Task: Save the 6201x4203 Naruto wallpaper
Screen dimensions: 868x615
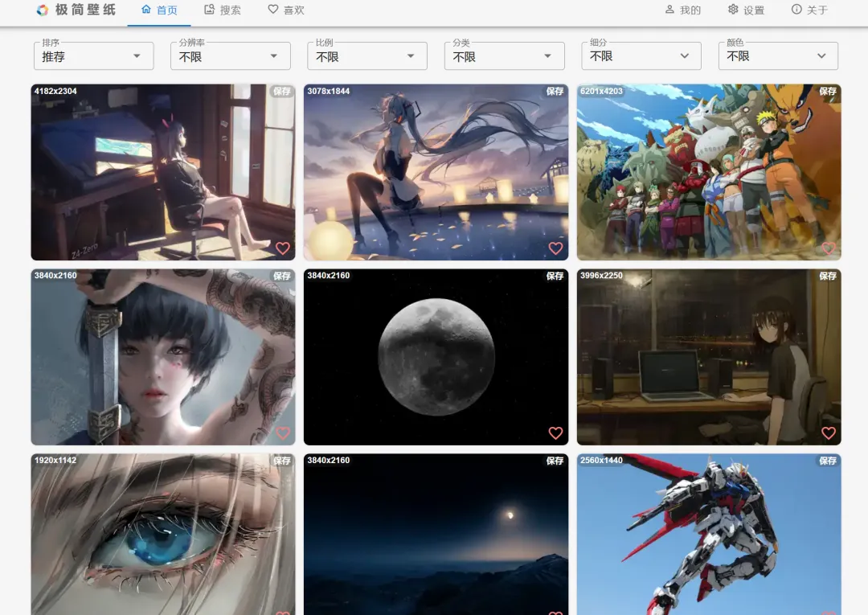Action: tap(828, 92)
